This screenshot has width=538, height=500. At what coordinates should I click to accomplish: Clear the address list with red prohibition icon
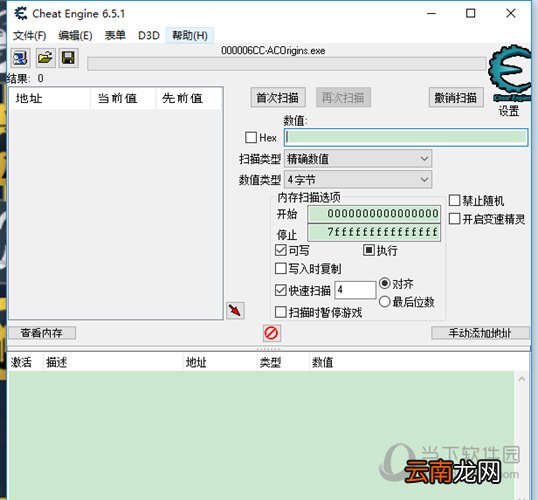[x=271, y=333]
